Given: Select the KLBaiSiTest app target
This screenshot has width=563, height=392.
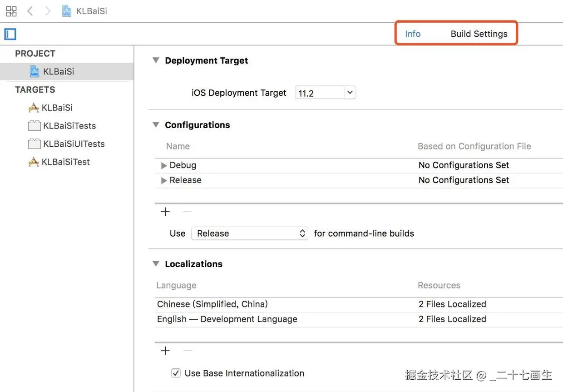Looking at the screenshot, I should click(65, 162).
